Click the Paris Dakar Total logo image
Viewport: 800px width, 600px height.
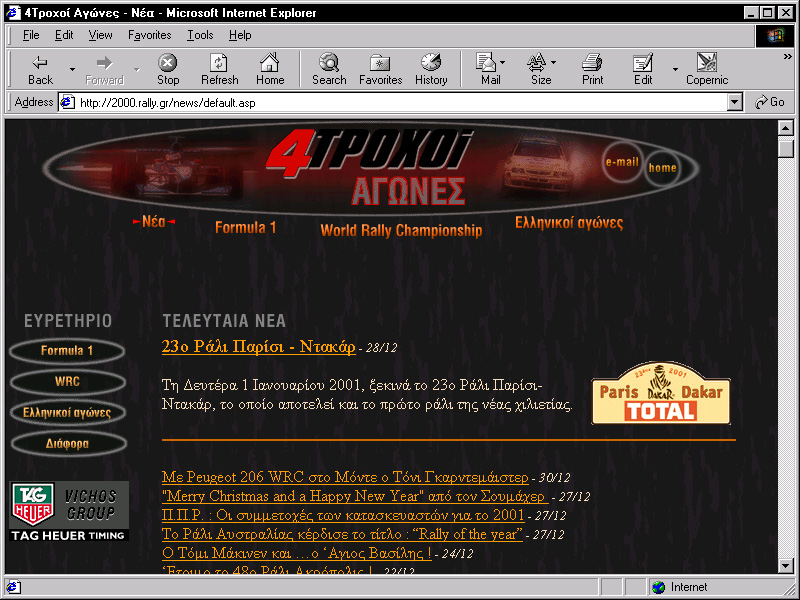(x=661, y=393)
